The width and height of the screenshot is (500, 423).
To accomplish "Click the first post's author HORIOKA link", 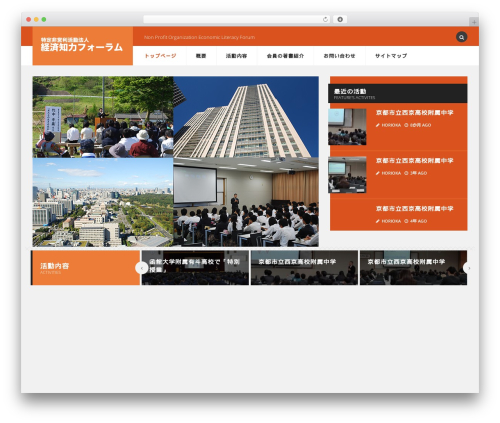I will coord(391,125).
